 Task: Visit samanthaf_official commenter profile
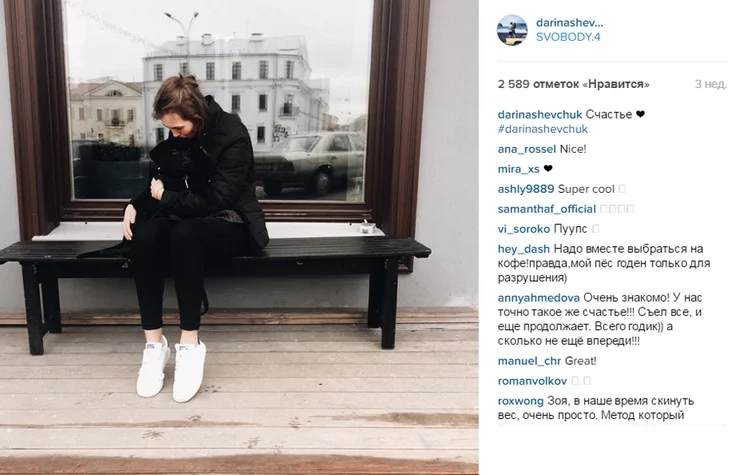[x=547, y=209]
